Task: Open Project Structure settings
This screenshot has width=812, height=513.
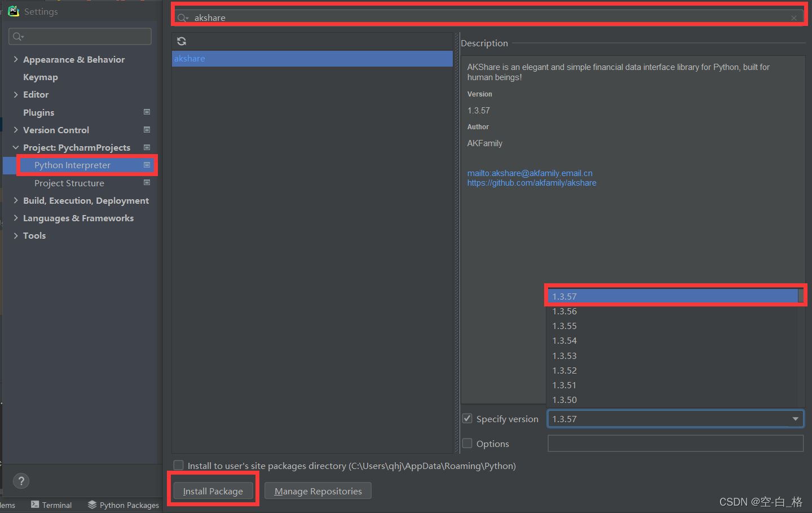Action: tap(69, 183)
